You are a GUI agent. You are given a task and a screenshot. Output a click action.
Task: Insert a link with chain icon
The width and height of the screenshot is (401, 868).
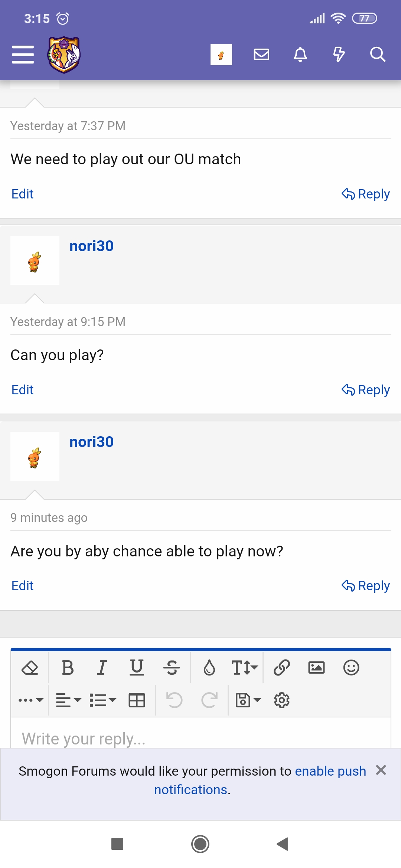pos(282,668)
